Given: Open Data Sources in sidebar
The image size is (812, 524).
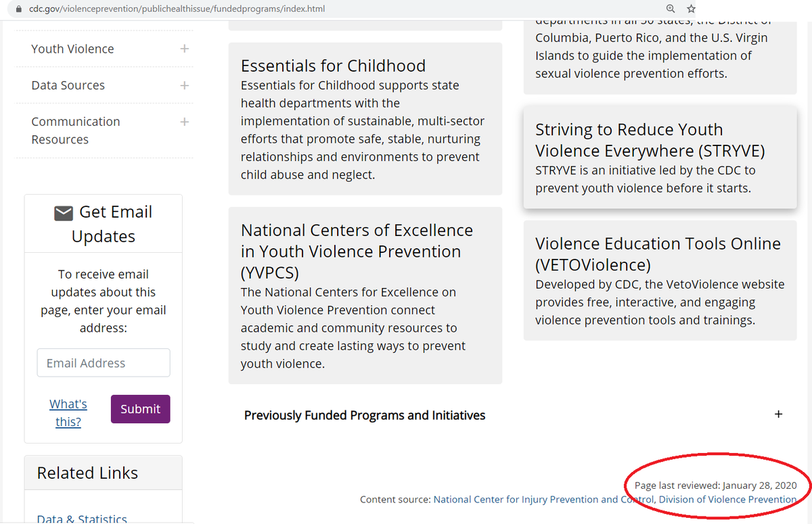Looking at the screenshot, I should [68, 85].
